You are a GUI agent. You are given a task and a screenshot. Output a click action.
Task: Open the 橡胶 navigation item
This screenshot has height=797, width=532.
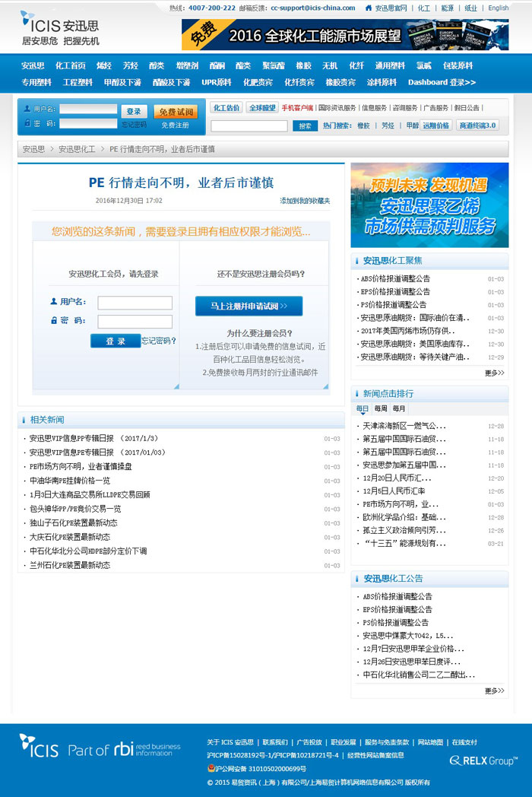(303, 65)
